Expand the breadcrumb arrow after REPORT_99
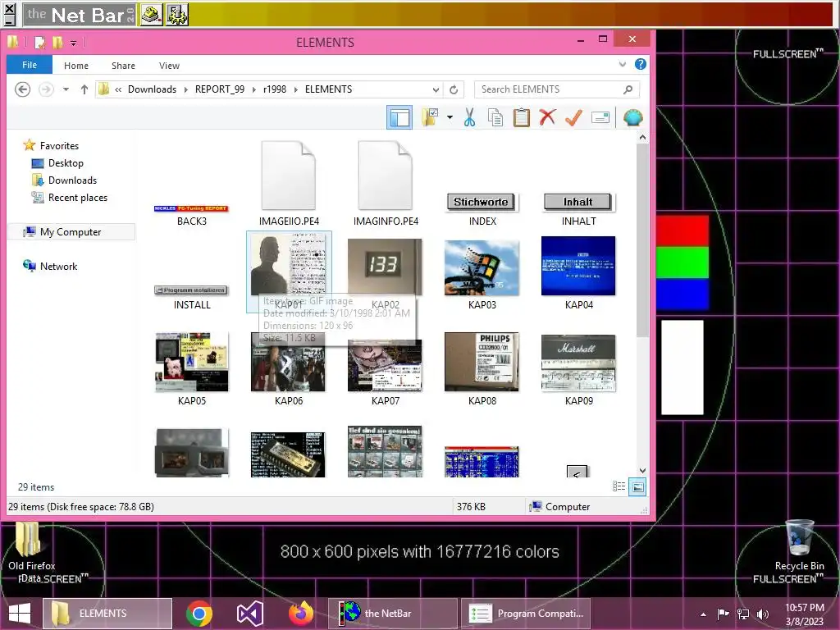Viewport: 840px width, 630px height. 254,89
